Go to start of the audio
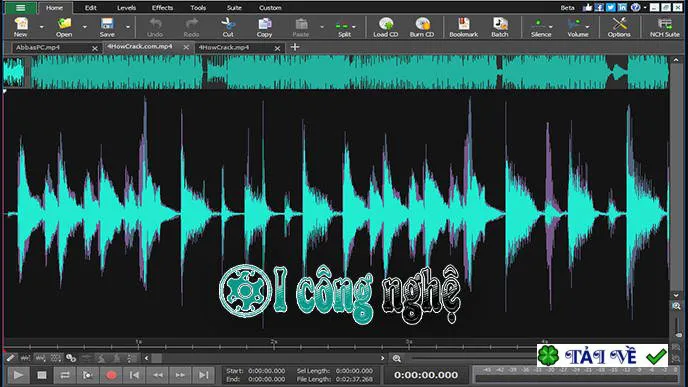 (x=134, y=375)
